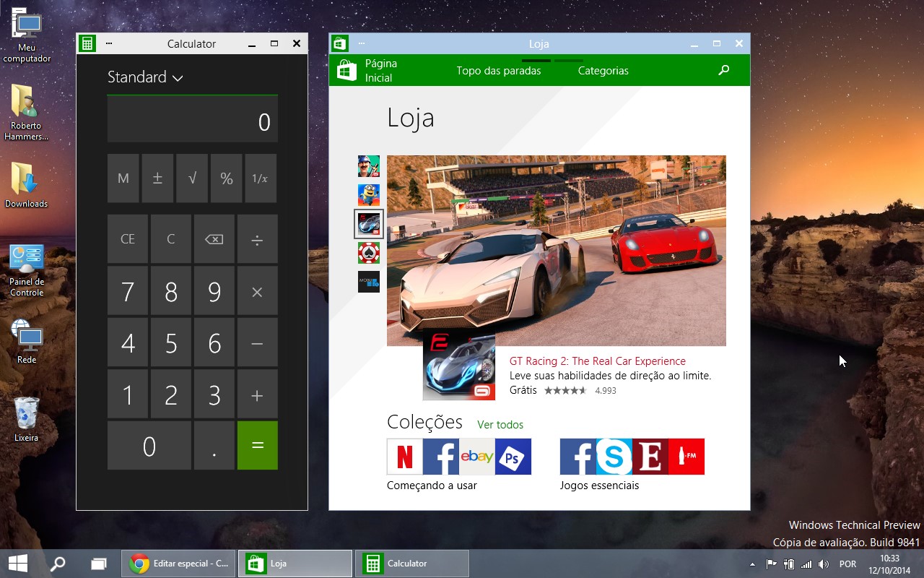Click the C clear key in Calculator
924x578 pixels.
tap(171, 239)
